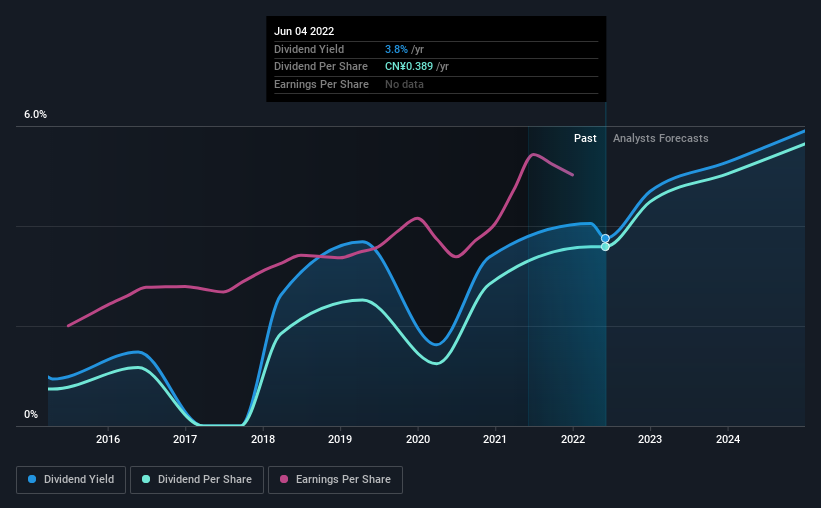
Task: Click the pink Earnings Per Share legend dot
Action: (284, 479)
